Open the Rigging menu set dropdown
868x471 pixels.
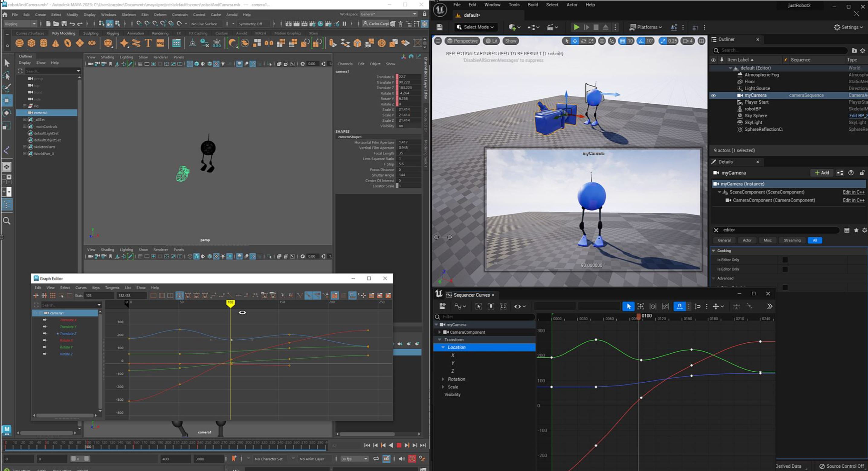pos(20,24)
